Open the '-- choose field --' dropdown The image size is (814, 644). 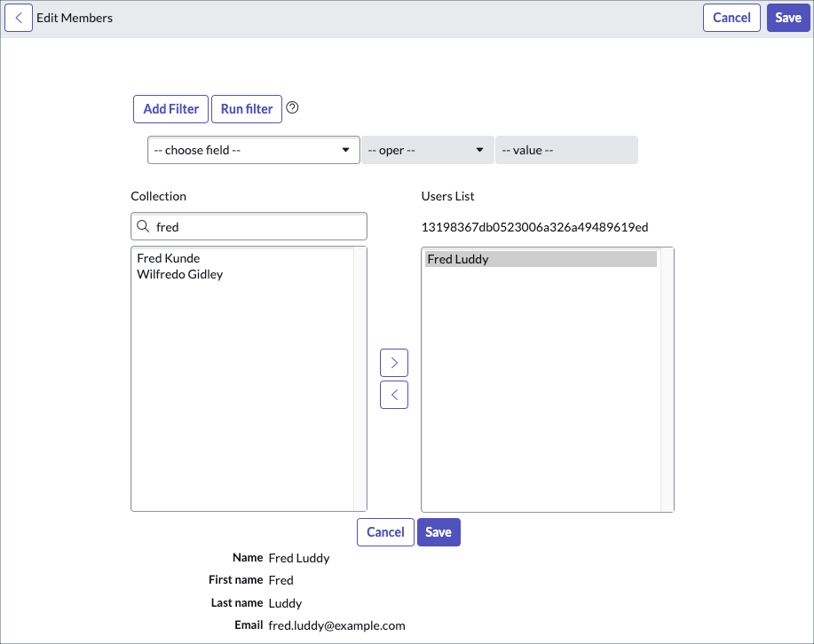(252, 149)
